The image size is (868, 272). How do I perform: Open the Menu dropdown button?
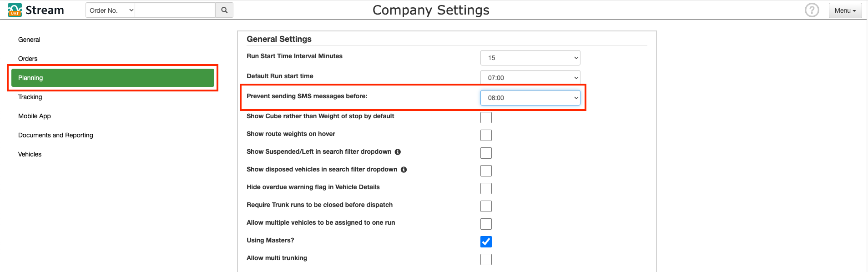pyautogui.click(x=845, y=10)
